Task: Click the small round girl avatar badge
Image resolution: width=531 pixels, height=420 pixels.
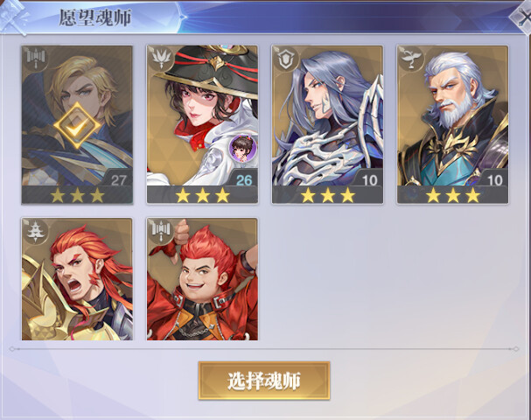Action: pos(243,148)
